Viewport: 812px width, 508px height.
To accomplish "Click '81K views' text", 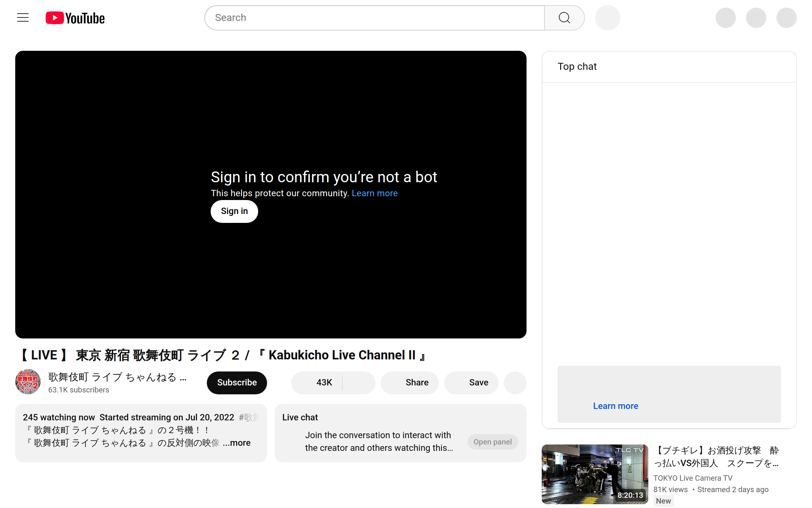I will pos(671,490).
